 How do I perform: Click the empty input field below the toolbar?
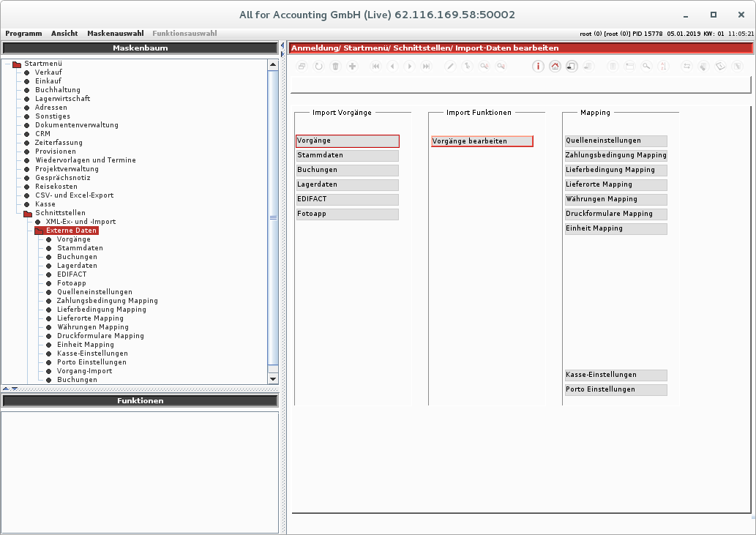click(x=520, y=85)
